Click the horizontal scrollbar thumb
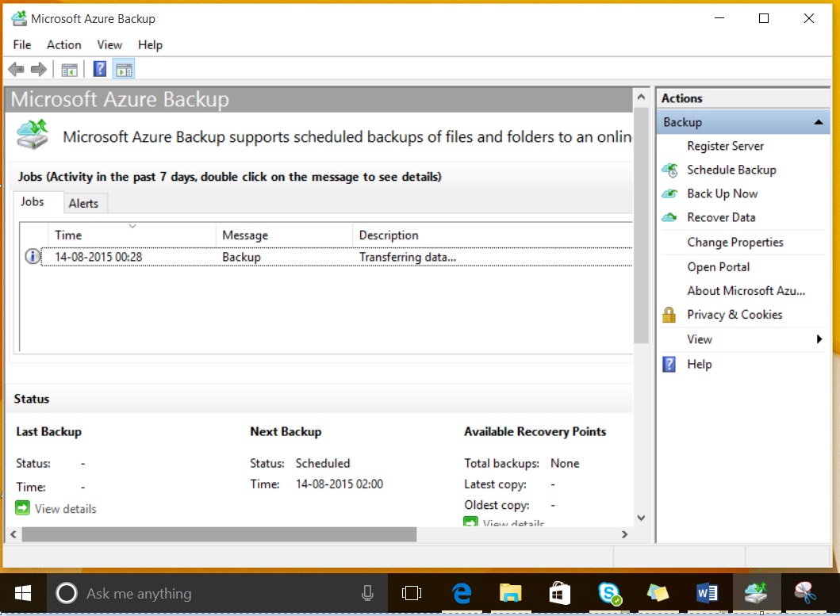Viewport: 840px width, 616px height. 219,534
